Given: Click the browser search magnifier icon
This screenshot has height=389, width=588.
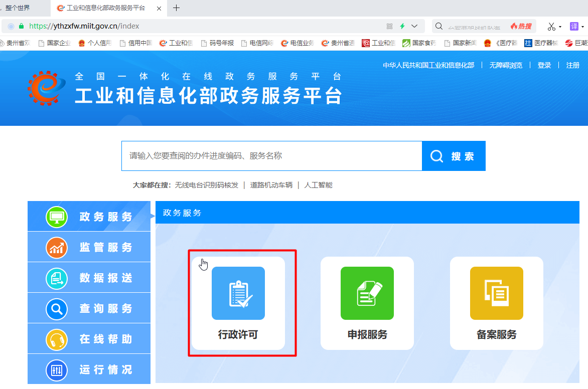Looking at the screenshot, I should pyautogui.click(x=439, y=26).
